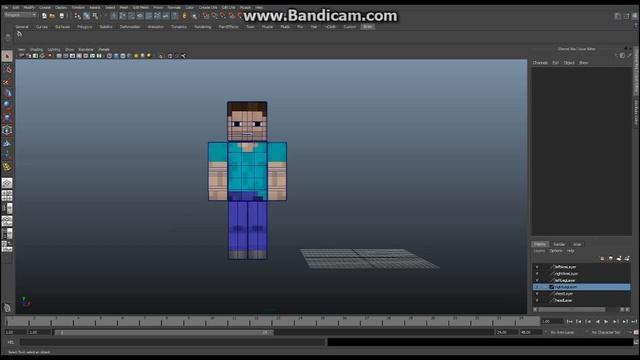Click the Open Scene folder icon
This screenshot has height=360, width=640.
[52, 16]
